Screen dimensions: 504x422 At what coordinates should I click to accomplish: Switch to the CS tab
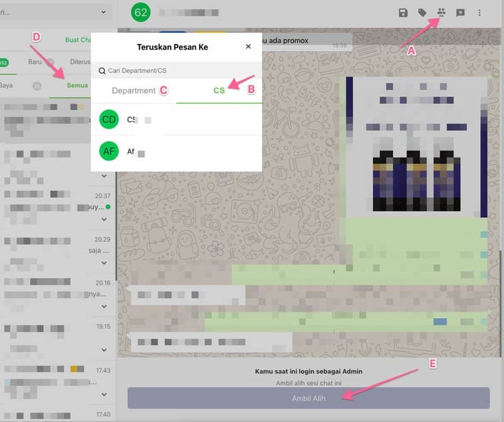pos(219,91)
